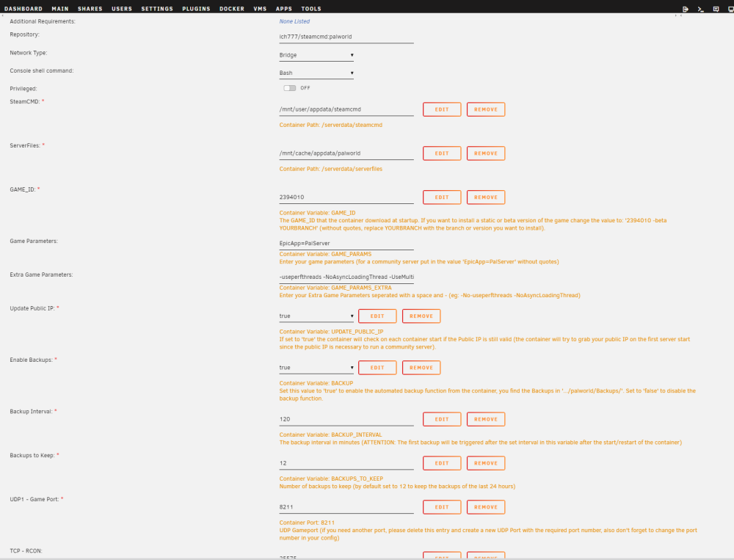The image size is (734, 560).
Task: Click 'Container Variable: BACKUPS_TO_KEEP' text
Action: [x=332, y=479]
